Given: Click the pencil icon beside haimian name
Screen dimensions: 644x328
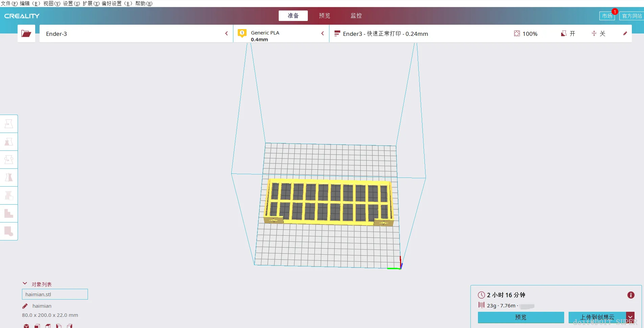Looking at the screenshot, I should tap(25, 306).
